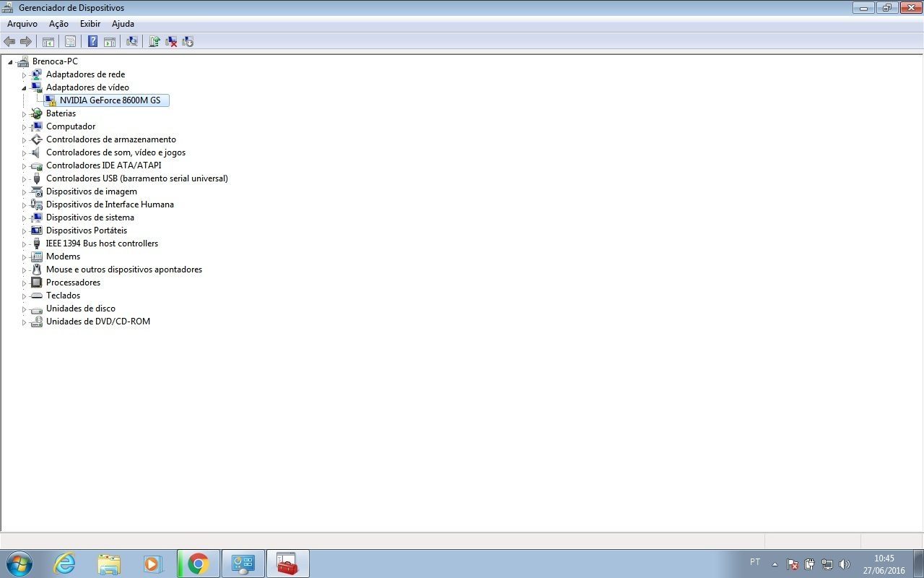The width and height of the screenshot is (924, 578).
Task: Open the Action Center flag tray icon
Action: point(793,564)
